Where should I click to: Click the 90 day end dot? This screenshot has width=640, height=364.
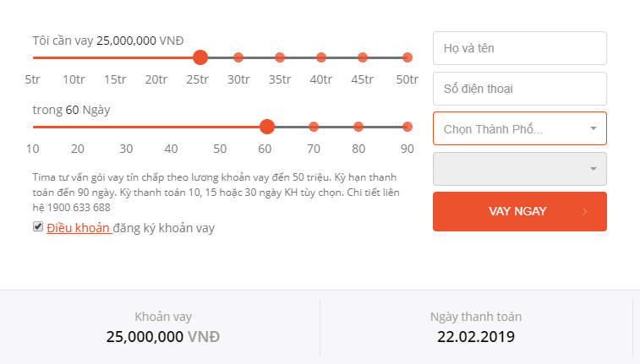[x=407, y=127]
